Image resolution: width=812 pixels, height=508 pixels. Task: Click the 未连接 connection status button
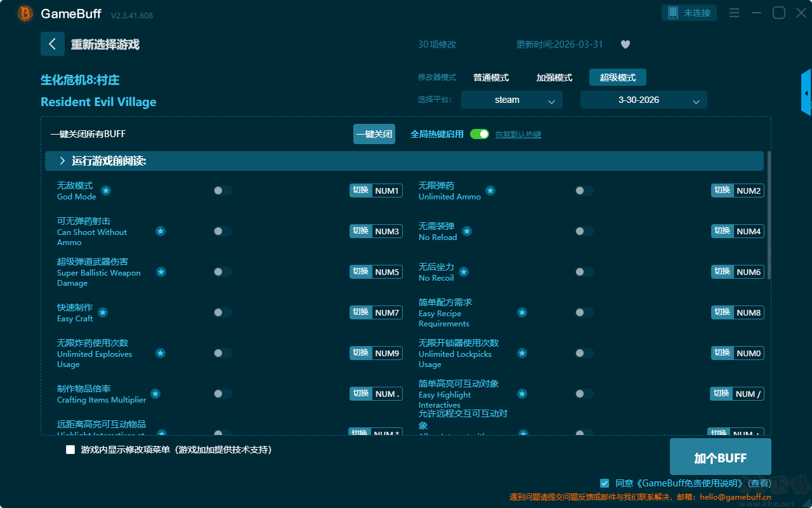click(x=690, y=13)
